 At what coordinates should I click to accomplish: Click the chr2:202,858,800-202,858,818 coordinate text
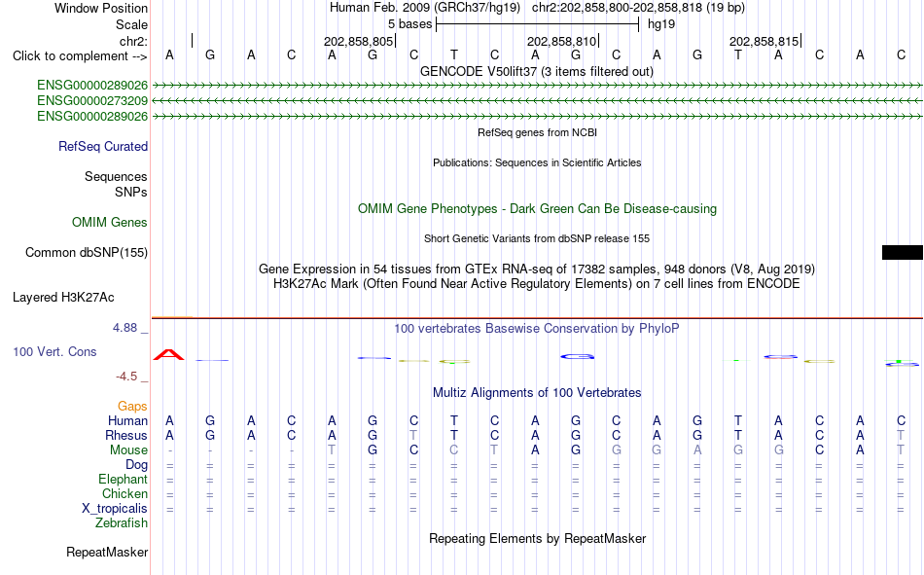tap(638, 8)
